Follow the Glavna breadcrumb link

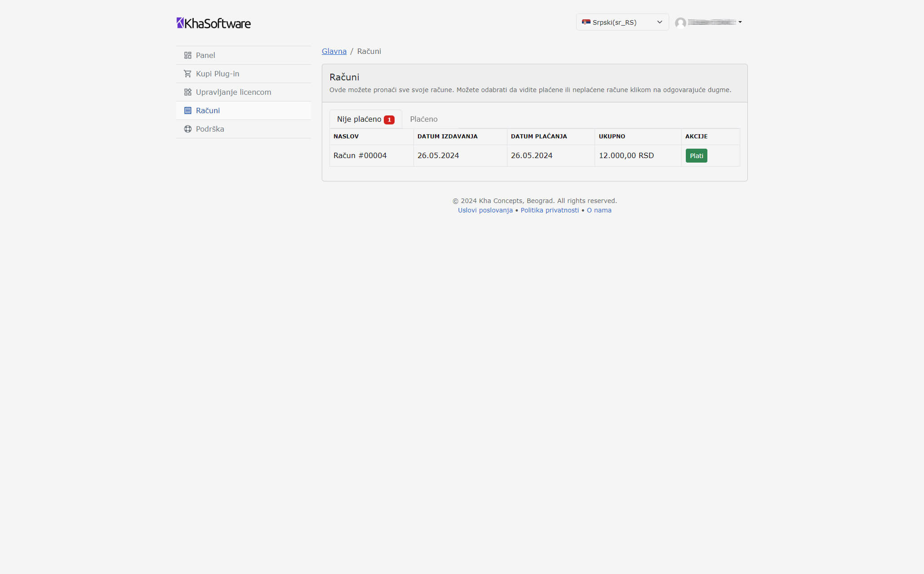pyautogui.click(x=334, y=51)
